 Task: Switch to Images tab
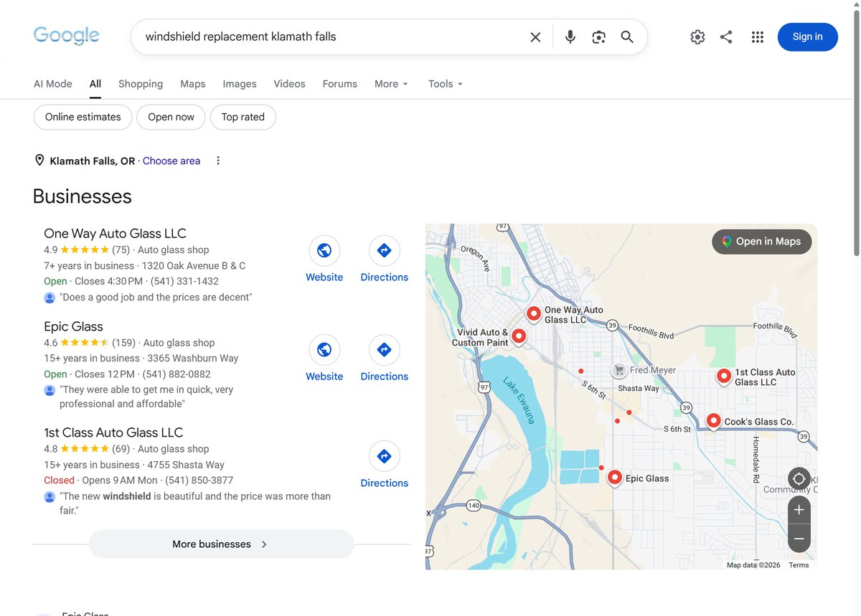pyautogui.click(x=240, y=84)
